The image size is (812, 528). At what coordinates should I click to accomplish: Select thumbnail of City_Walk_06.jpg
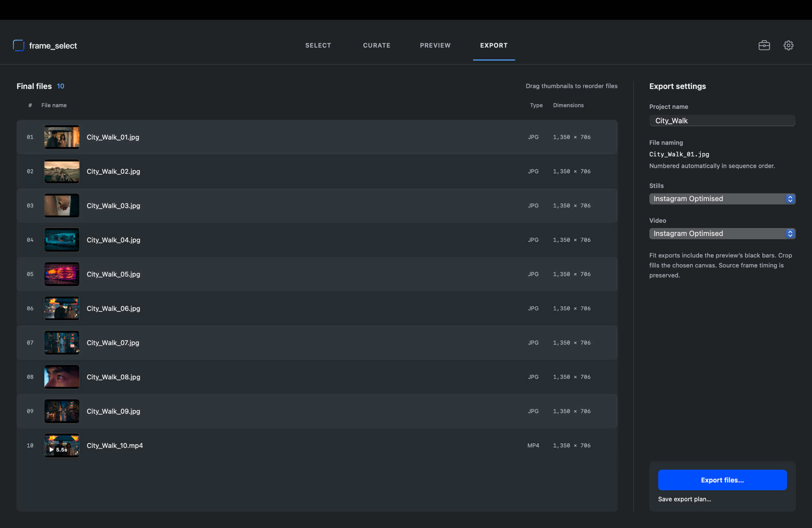coord(62,308)
